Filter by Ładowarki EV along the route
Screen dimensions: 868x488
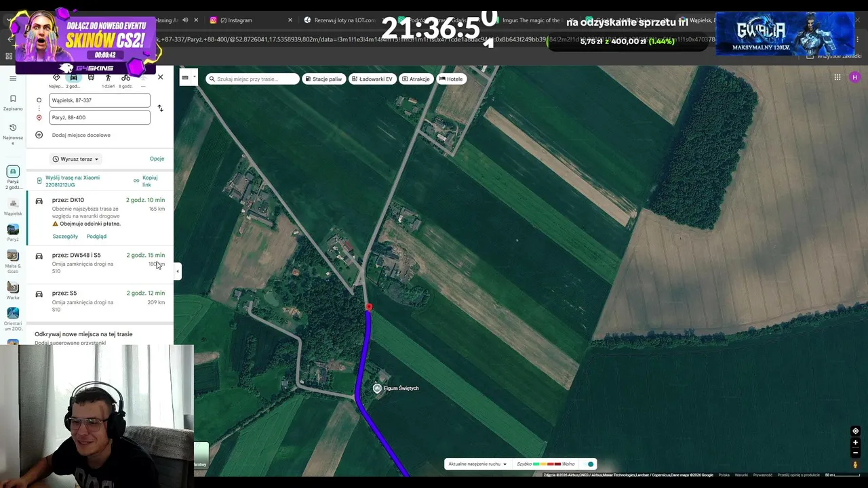pos(372,79)
